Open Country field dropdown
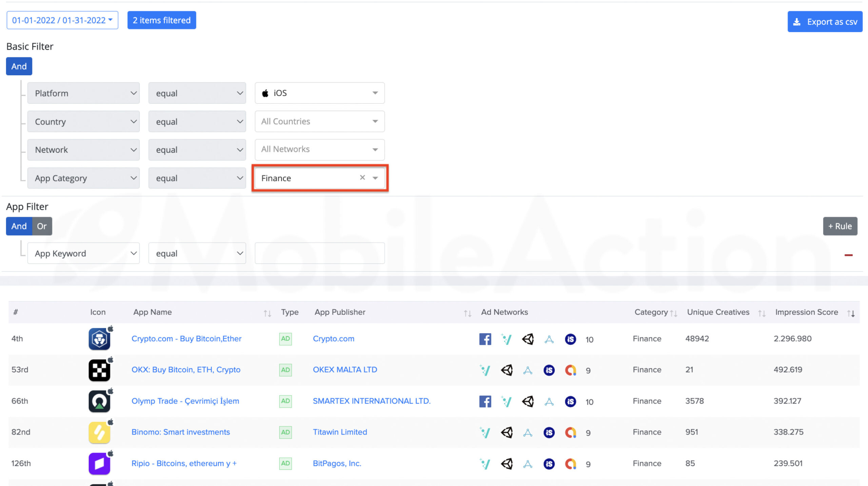Viewport: 868px width, 486px height. pyautogui.click(x=83, y=121)
